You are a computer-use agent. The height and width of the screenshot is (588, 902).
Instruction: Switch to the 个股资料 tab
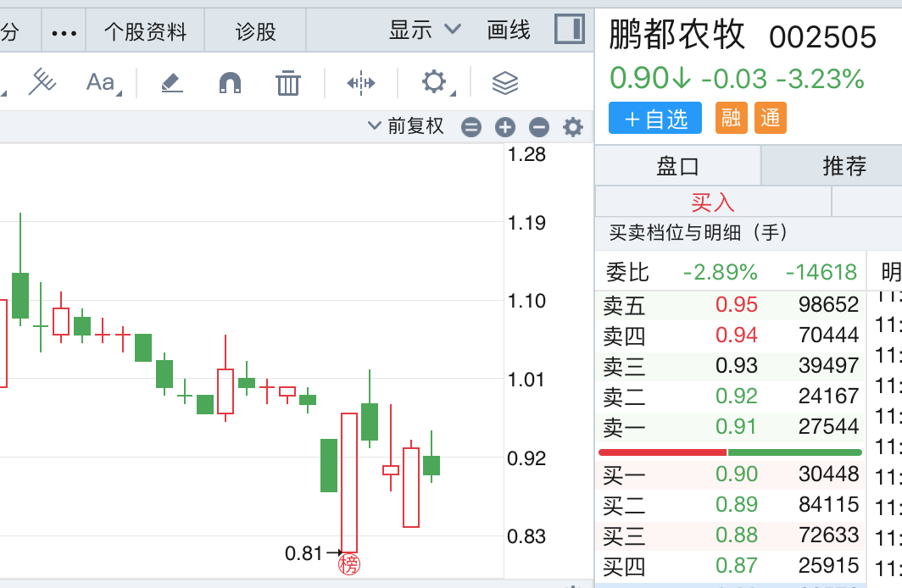pyautogui.click(x=145, y=32)
